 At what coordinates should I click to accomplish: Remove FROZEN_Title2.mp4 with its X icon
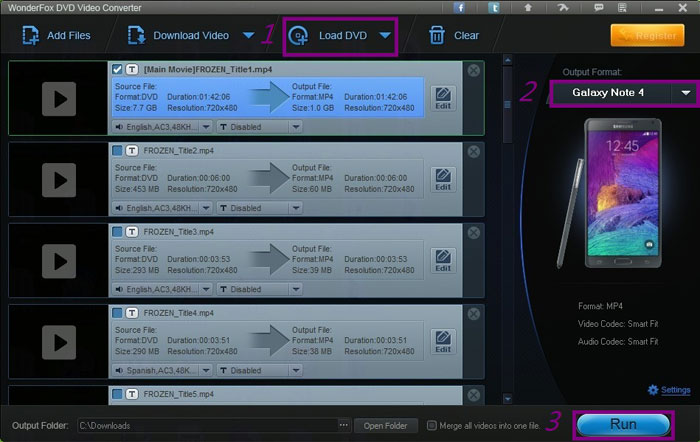pos(474,151)
